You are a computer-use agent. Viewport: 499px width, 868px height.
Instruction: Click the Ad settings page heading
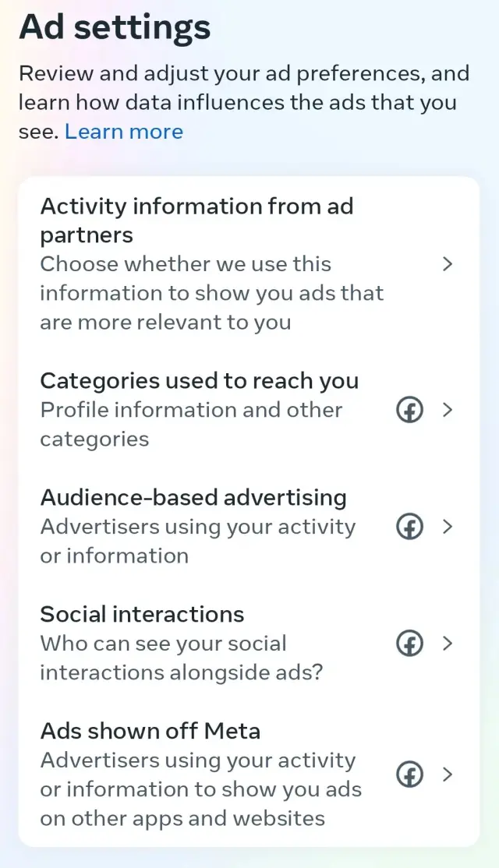(x=115, y=28)
